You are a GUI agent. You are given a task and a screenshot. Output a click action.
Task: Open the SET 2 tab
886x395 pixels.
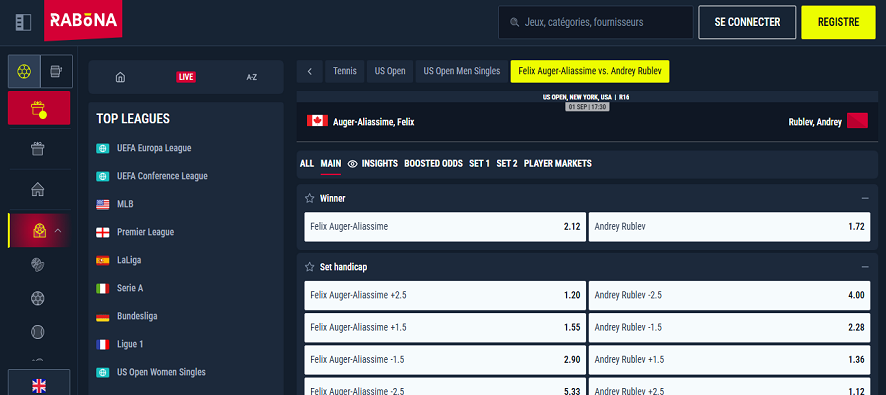(507, 163)
